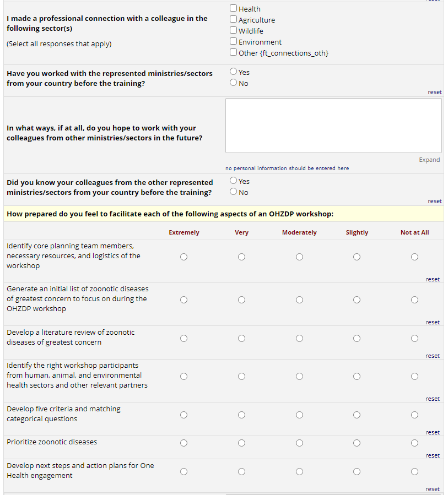The width and height of the screenshot is (448, 495).
Task: Mark literature review item as Moderately
Action: point(299,338)
